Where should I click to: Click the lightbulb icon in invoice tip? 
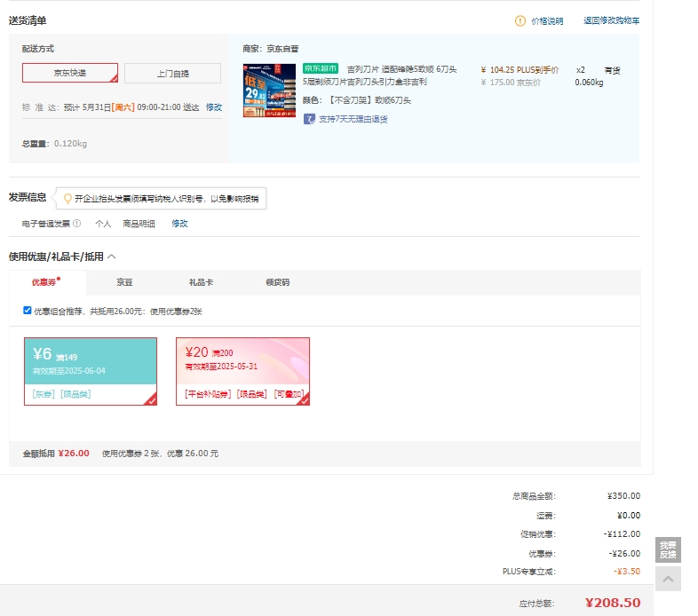67,199
